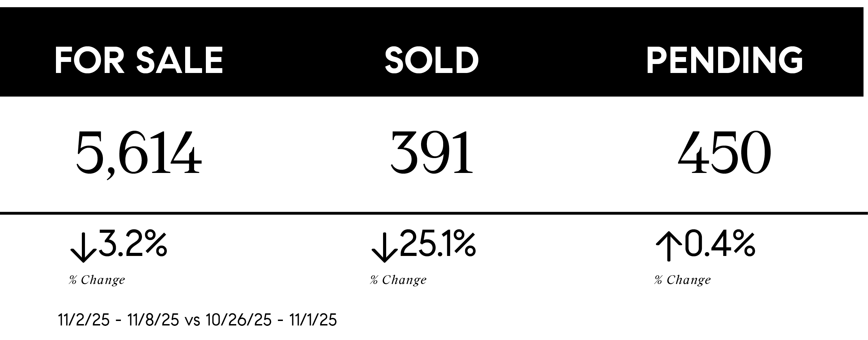Click the % Change label under Pending

click(x=683, y=280)
